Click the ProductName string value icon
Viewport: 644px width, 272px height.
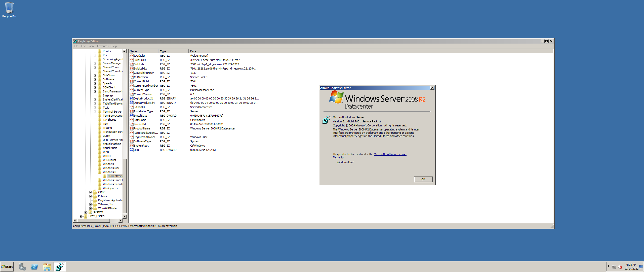131,128
